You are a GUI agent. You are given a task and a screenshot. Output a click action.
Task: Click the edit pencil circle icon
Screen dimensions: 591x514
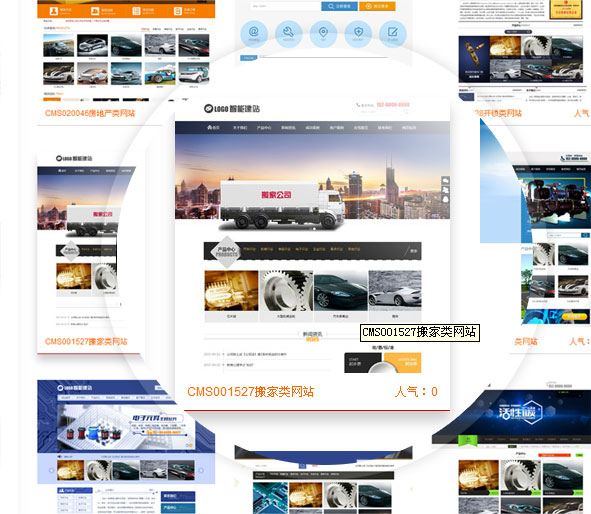[393, 33]
